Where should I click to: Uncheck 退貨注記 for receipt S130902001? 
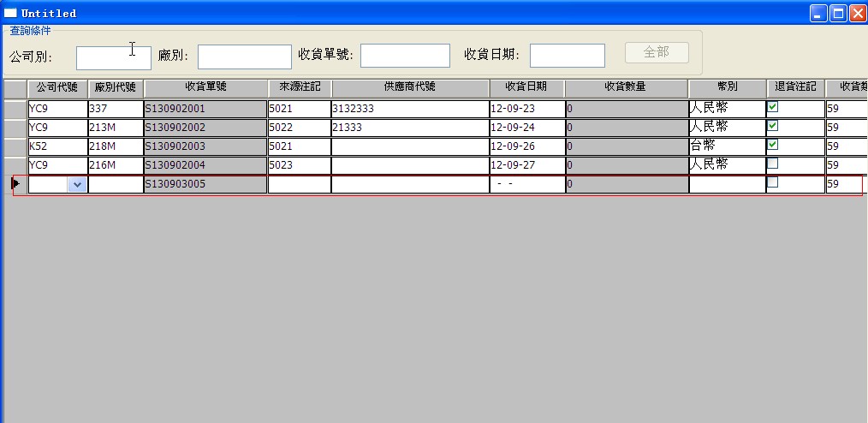click(773, 108)
